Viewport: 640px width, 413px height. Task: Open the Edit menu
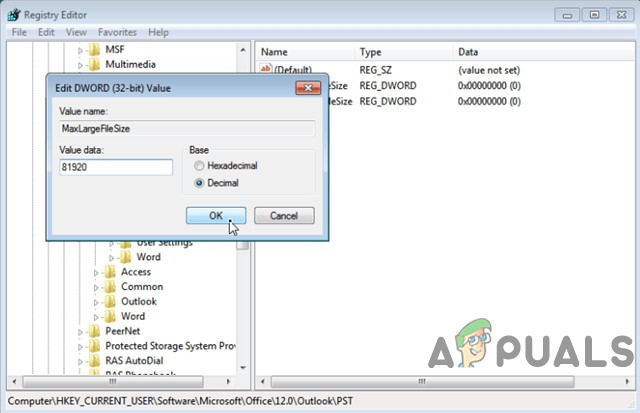tap(46, 32)
